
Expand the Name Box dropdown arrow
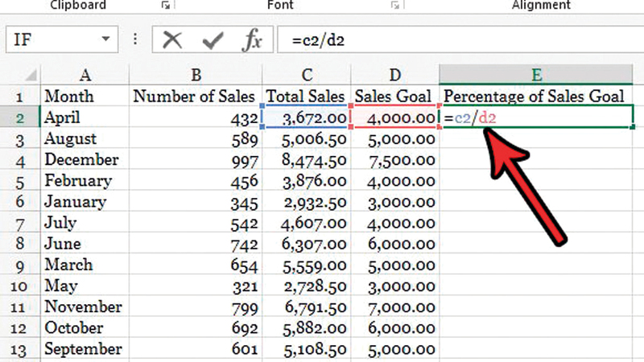point(105,39)
